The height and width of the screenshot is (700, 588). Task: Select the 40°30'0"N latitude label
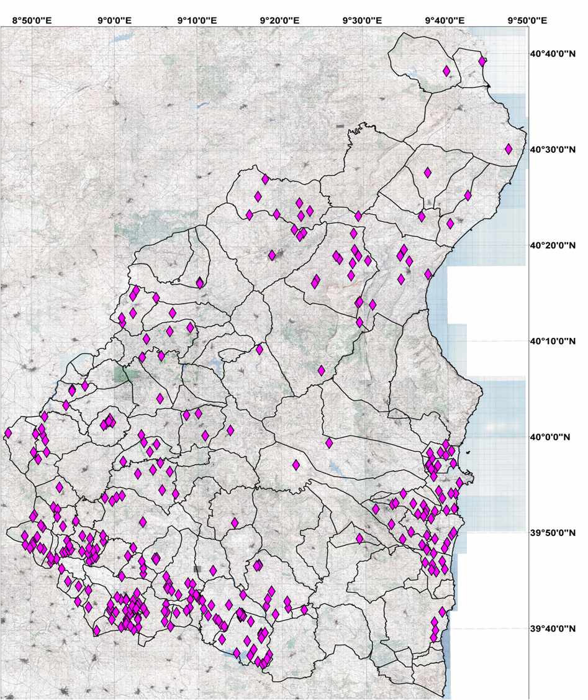553,150
